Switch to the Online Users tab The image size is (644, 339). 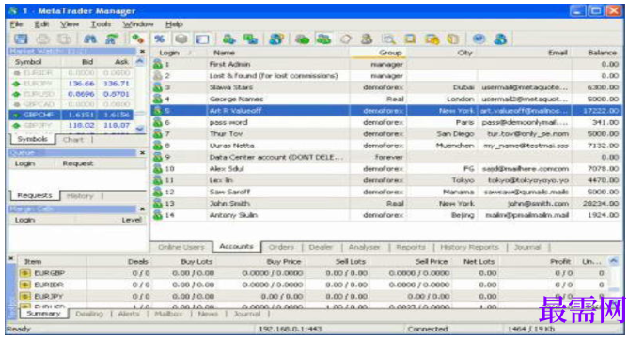point(181,247)
